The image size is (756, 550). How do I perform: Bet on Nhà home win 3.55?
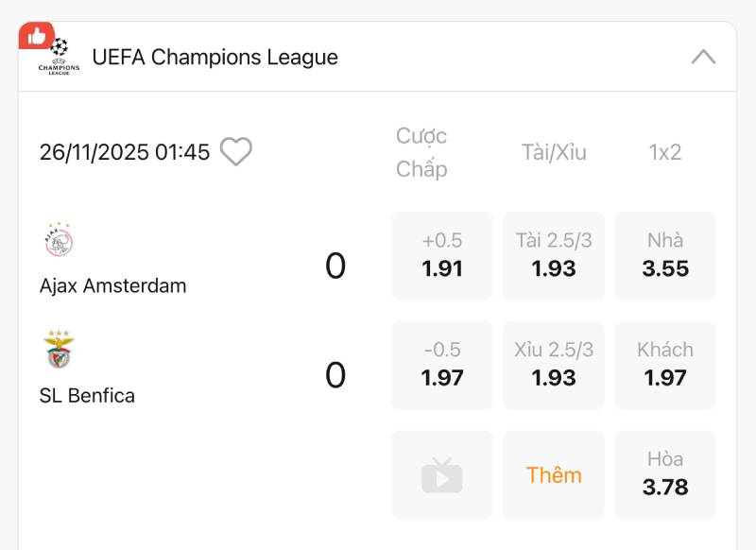pos(664,256)
